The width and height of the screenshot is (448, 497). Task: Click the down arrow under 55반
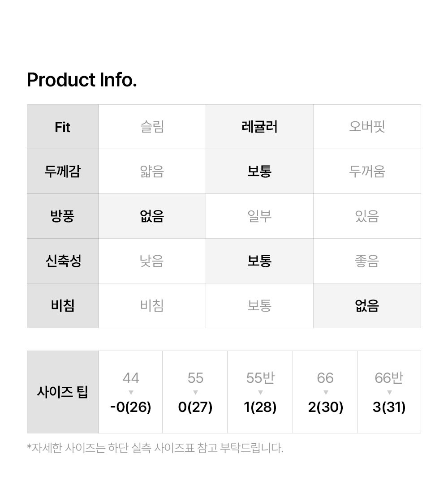[x=260, y=393]
